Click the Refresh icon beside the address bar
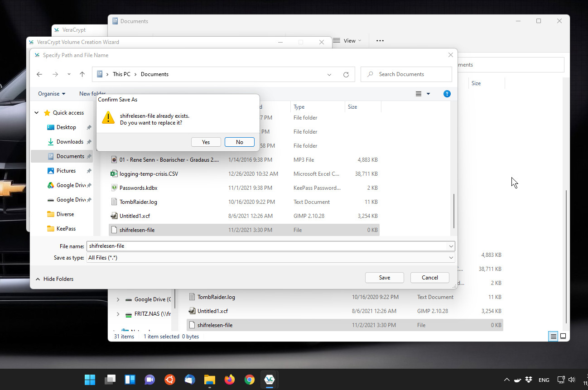This screenshot has width=588, height=390. [x=346, y=74]
